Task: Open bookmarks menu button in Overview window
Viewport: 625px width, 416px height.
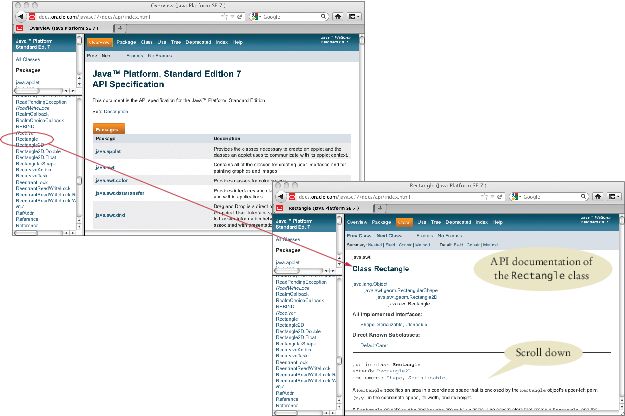Action: coord(354,17)
